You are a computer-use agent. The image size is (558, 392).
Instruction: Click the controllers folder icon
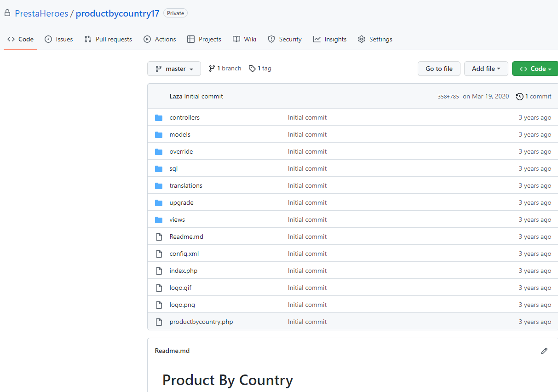[159, 118]
